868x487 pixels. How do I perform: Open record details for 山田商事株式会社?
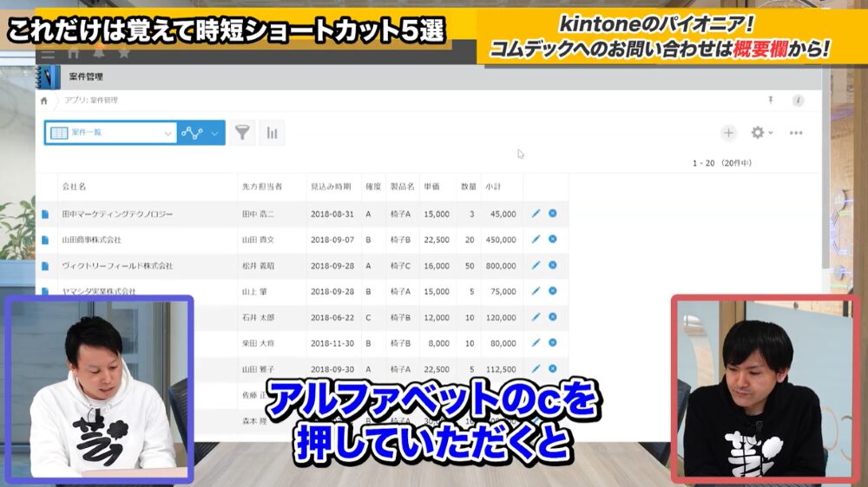[45, 240]
